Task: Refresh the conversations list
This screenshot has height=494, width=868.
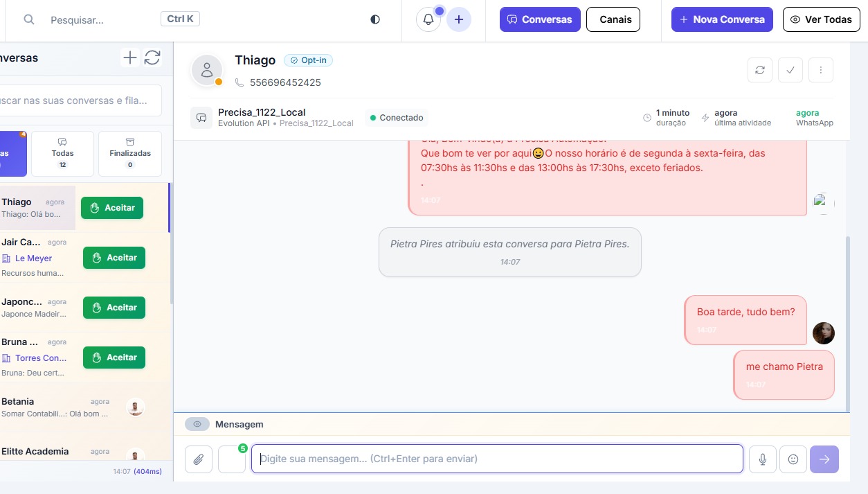Action: coord(152,58)
